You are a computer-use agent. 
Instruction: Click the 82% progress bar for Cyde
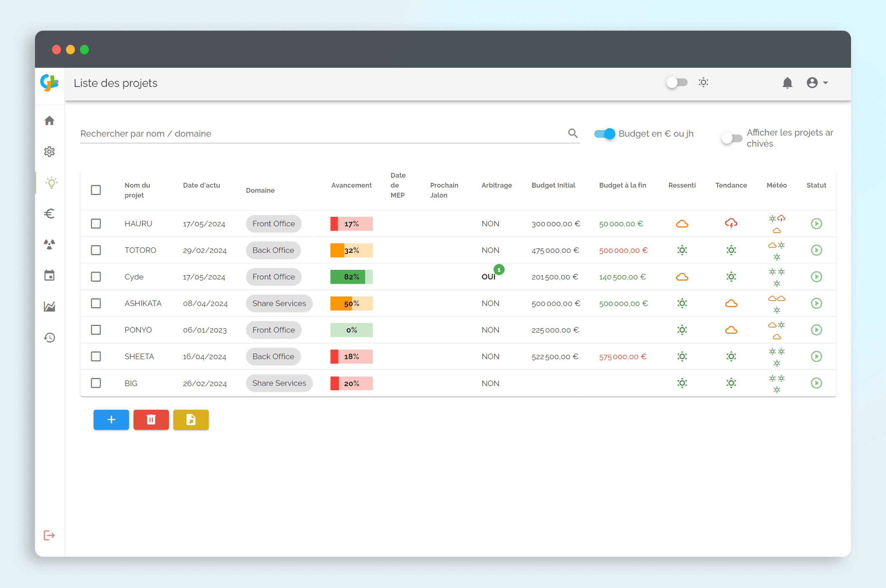351,277
